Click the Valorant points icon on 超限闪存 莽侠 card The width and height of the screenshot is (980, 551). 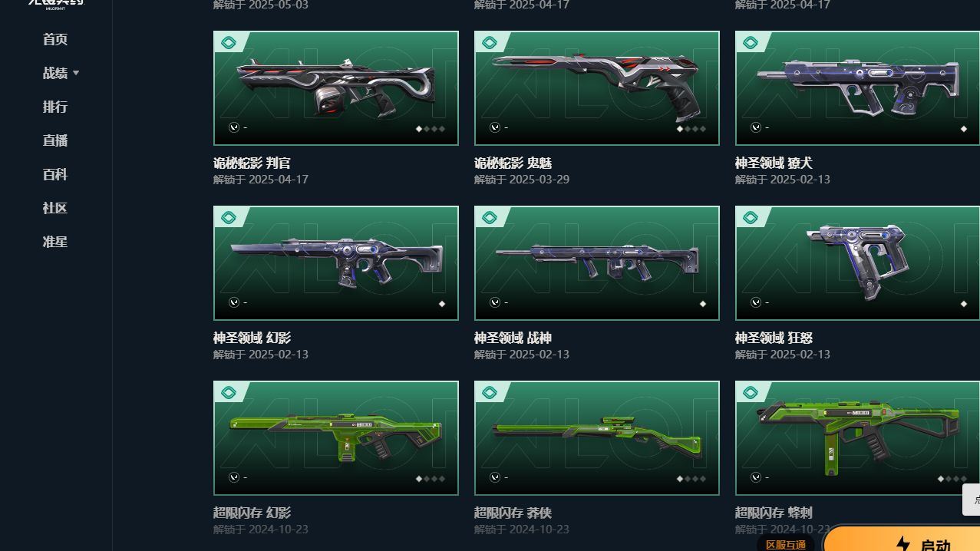[x=495, y=477]
